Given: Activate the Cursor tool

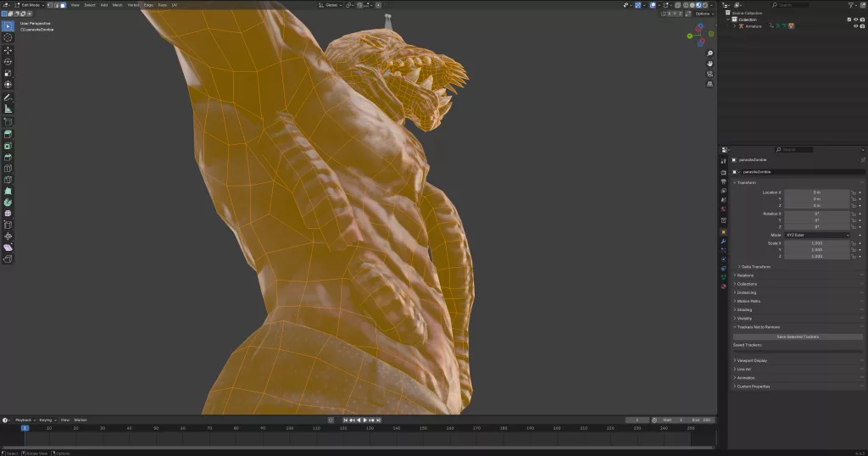Looking at the screenshot, I should (x=8, y=37).
